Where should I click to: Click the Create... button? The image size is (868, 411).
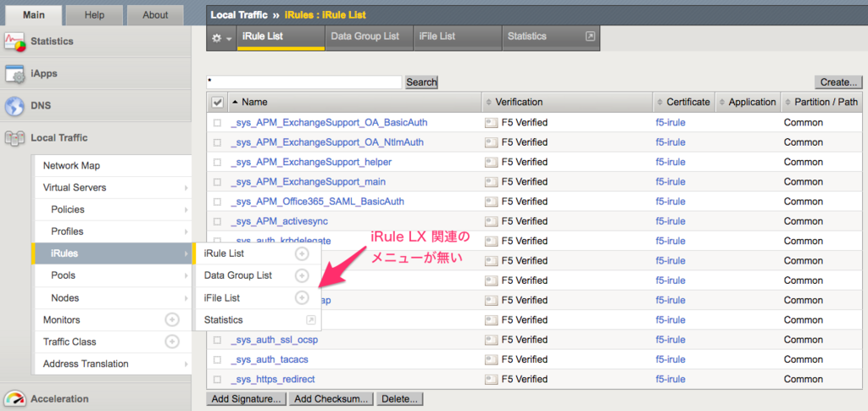tap(838, 82)
